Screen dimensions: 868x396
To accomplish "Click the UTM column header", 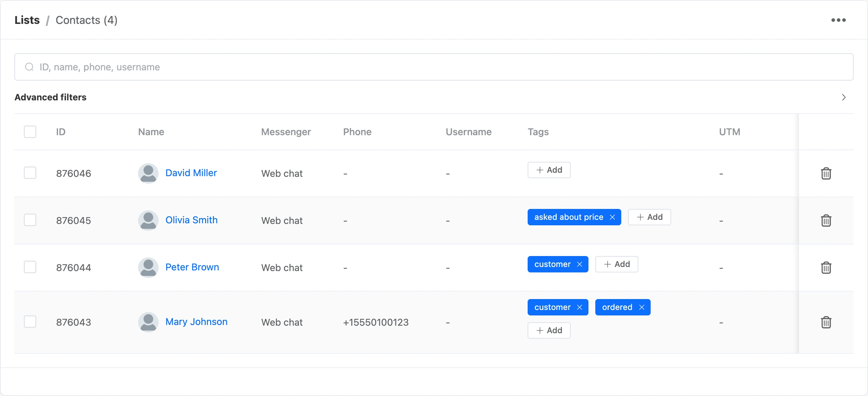I will (730, 132).
